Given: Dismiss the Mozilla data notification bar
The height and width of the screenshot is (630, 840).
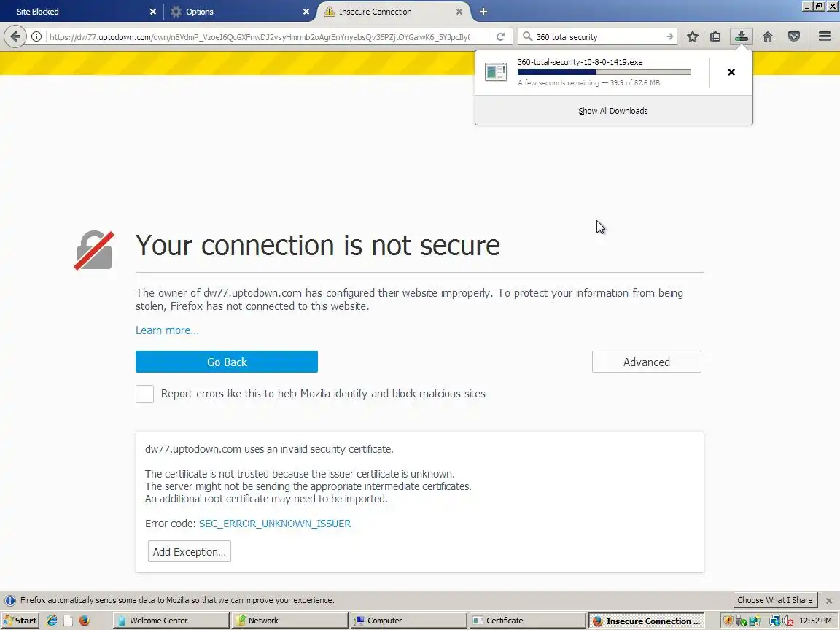Looking at the screenshot, I should 829,601.
